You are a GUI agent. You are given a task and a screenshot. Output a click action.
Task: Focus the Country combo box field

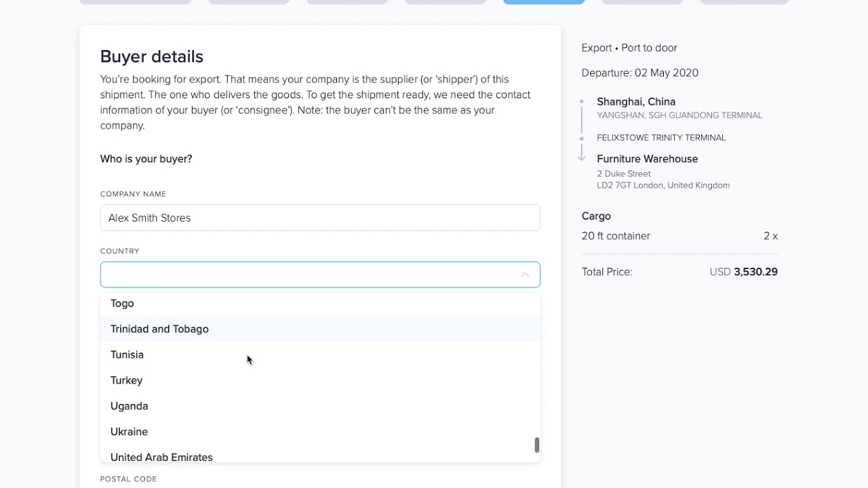(309, 274)
